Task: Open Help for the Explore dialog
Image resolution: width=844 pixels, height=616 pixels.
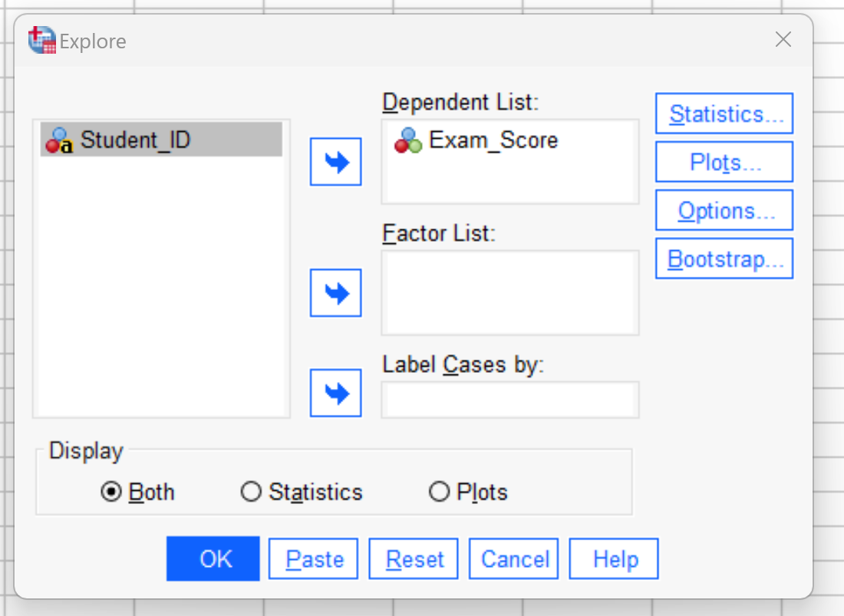Action: (x=614, y=559)
